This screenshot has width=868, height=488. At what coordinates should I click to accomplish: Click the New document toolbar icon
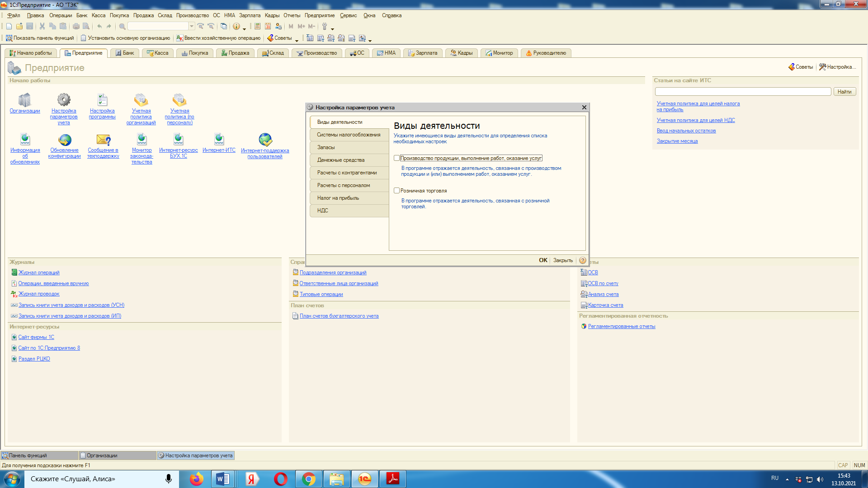pyautogui.click(x=9, y=26)
